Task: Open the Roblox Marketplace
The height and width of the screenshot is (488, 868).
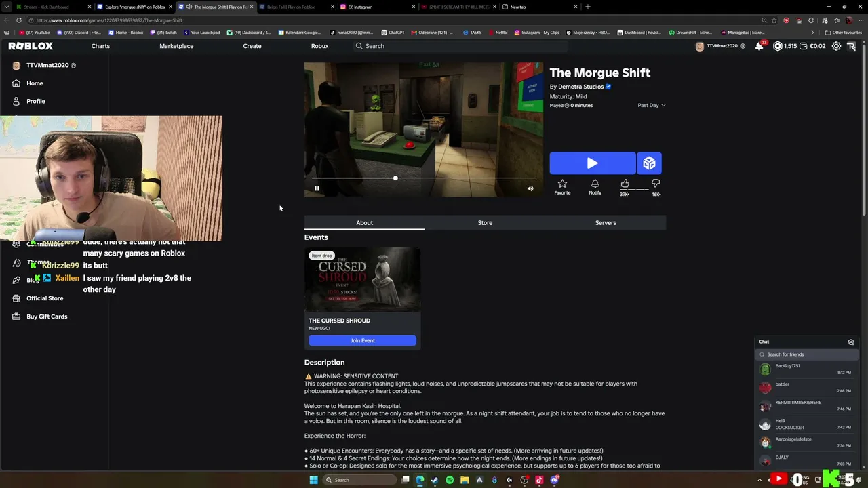Action: click(x=176, y=46)
